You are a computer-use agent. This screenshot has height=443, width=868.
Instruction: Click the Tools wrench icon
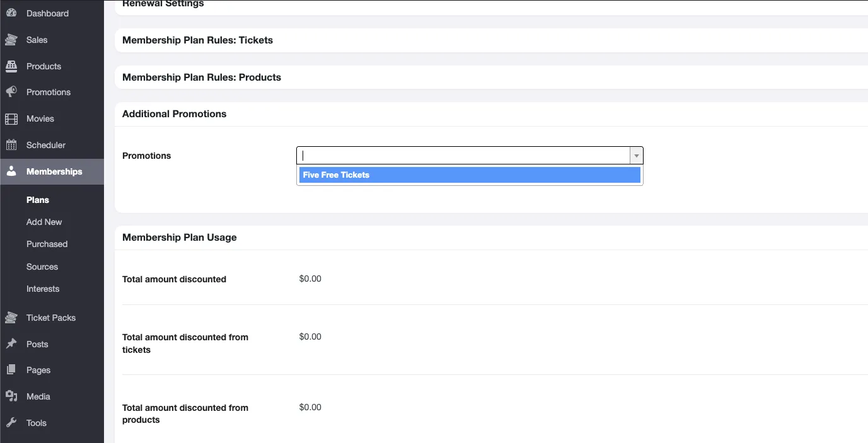(11, 423)
